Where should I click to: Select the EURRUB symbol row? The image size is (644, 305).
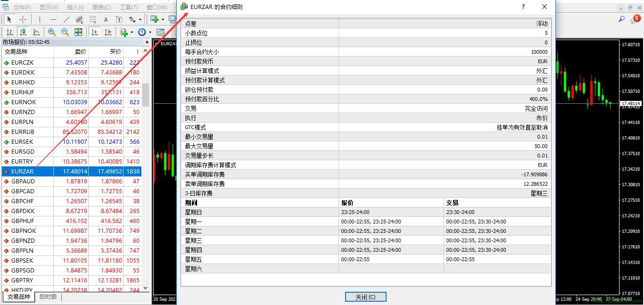tap(71, 132)
